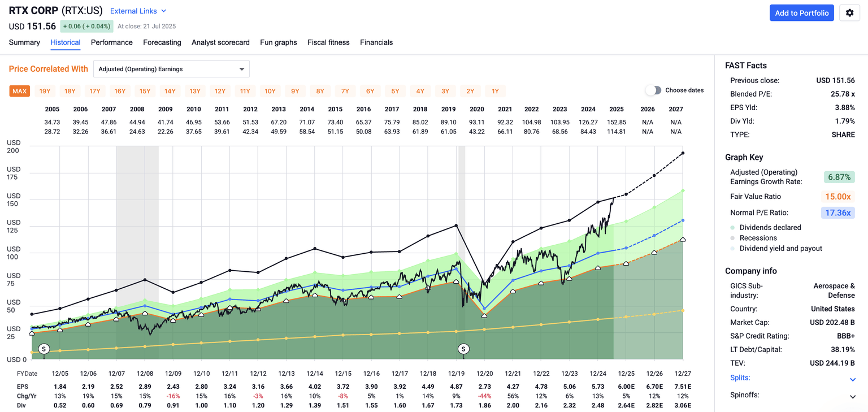Click the Dividend yield and payout legend dot
The image size is (868, 412).
tap(733, 249)
